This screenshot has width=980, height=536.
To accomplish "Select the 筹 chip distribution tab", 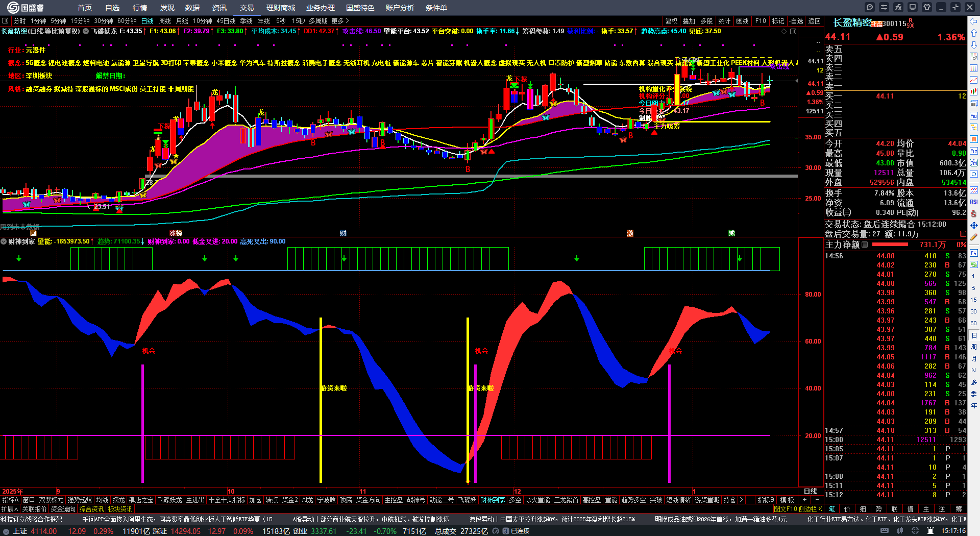I will 958,509.
